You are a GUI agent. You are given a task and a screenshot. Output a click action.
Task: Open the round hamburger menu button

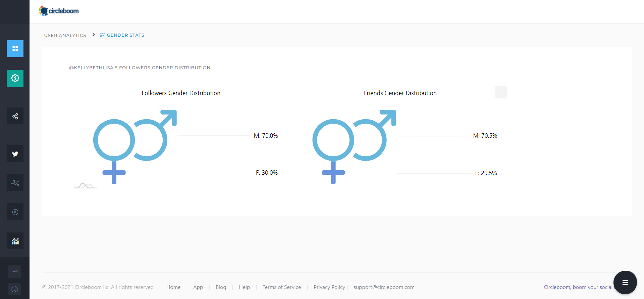coord(625,283)
